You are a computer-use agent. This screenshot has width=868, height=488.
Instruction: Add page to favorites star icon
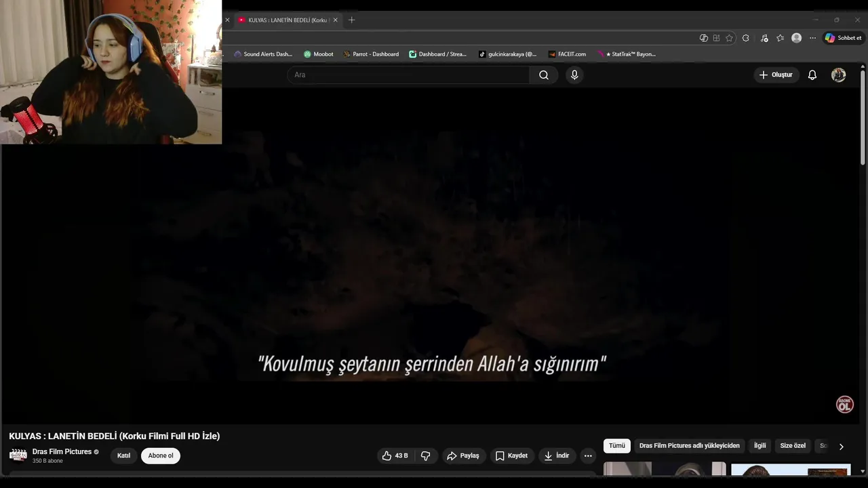(x=729, y=38)
